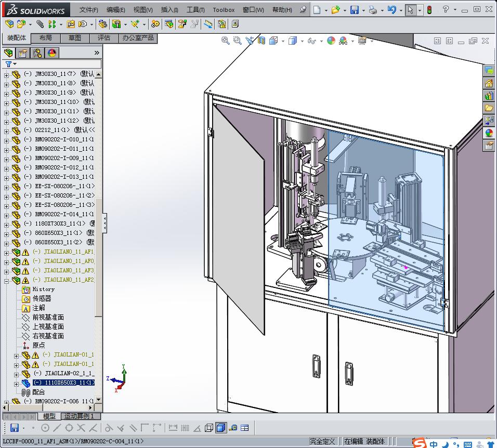Toggle the Select cursor tool
Screen dimensions: 497x448
410,10
